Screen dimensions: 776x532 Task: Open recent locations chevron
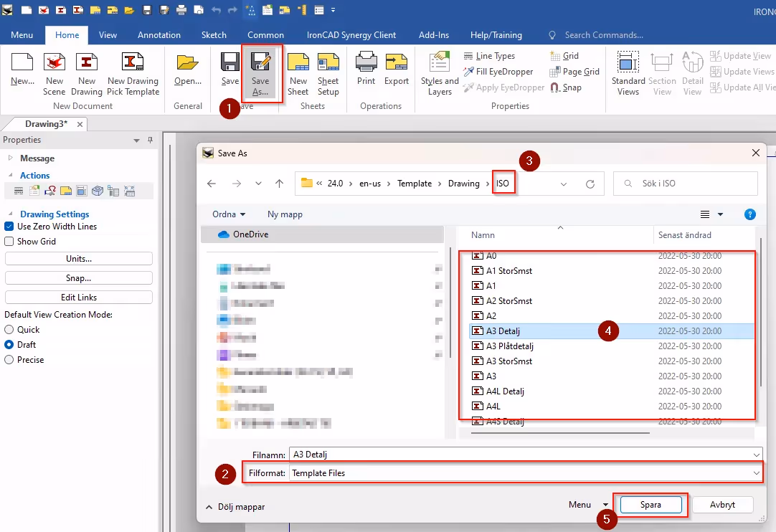(x=258, y=184)
